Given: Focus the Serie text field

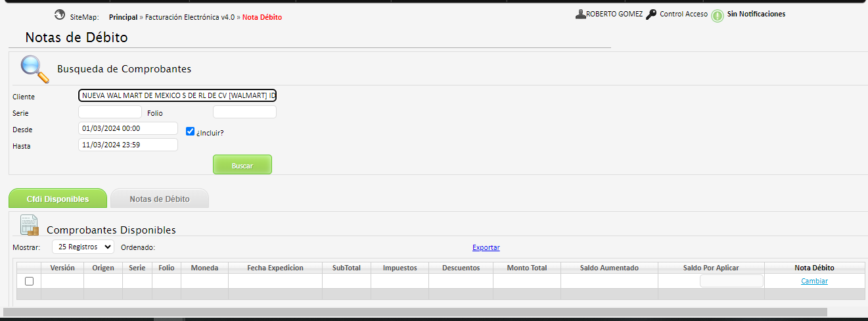Looking at the screenshot, I should [110, 112].
